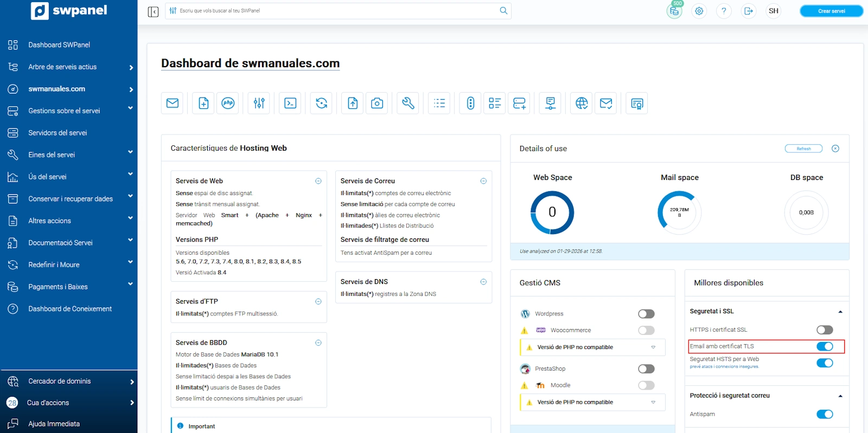
Task: Turn on HTTPS i certificat SSL
Action: [824, 330]
